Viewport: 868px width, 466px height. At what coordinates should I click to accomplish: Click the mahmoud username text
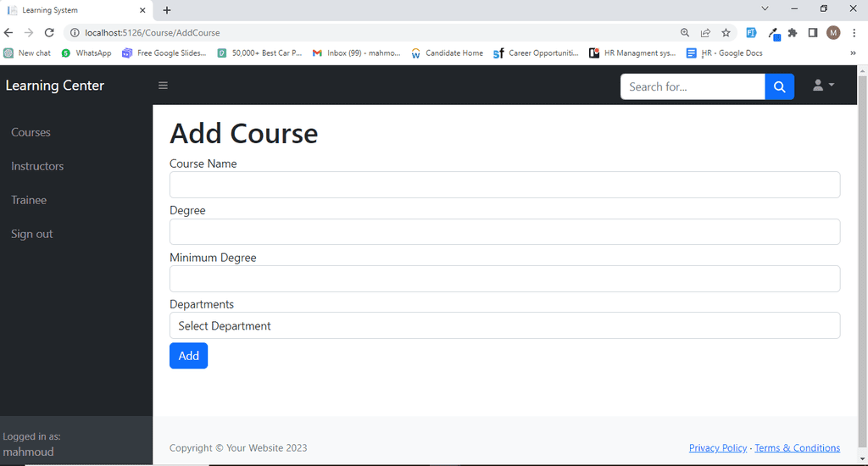[x=28, y=452]
